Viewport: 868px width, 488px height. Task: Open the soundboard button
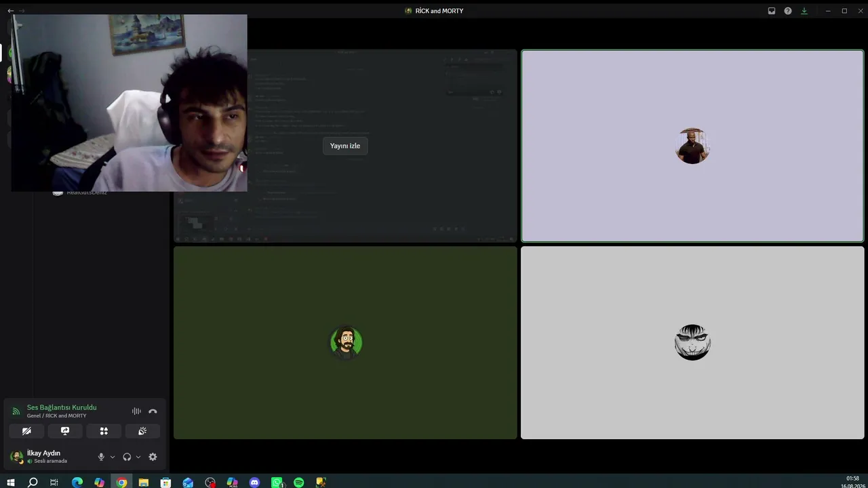tap(142, 431)
